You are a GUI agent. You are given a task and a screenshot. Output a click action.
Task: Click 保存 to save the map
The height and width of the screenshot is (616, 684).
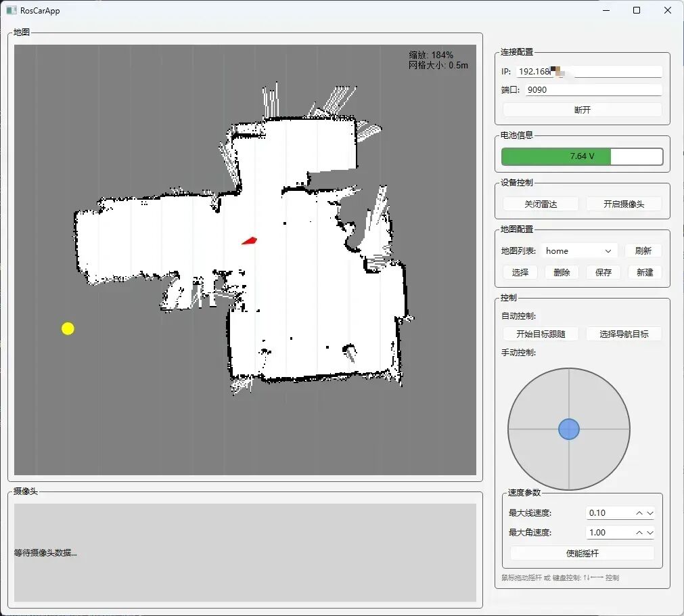pos(603,272)
